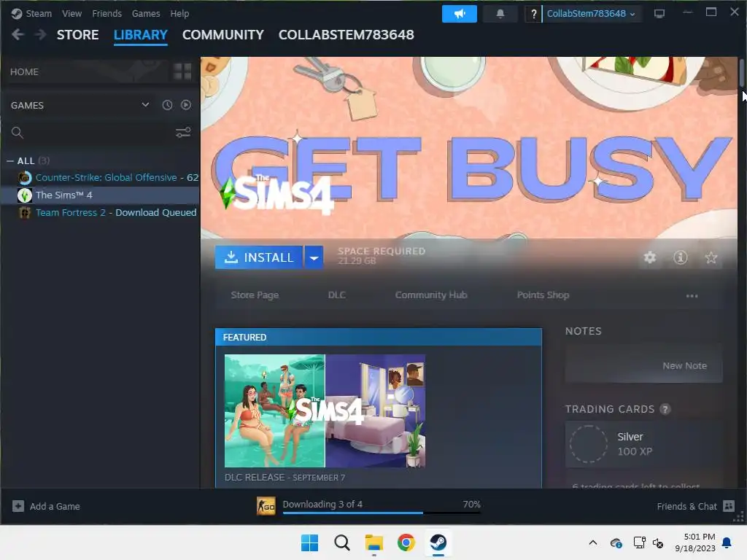Expand the CollabStem783648 account dropdown
This screenshot has width=747, height=560.
(591, 14)
